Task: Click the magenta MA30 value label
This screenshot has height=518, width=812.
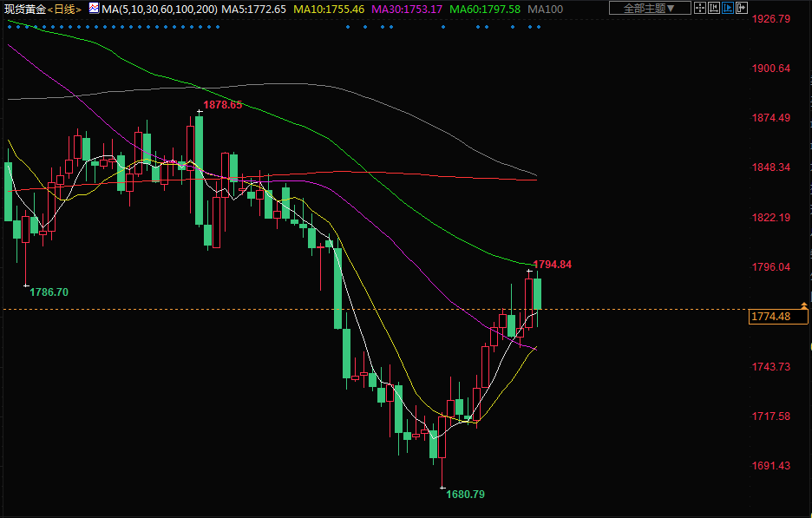Action: coord(407,9)
